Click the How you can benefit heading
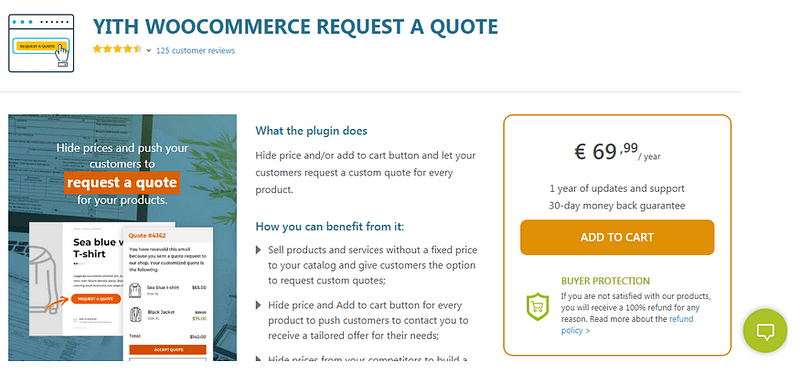Image resolution: width=800 pixels, height=374 pixels. point(330,227)
